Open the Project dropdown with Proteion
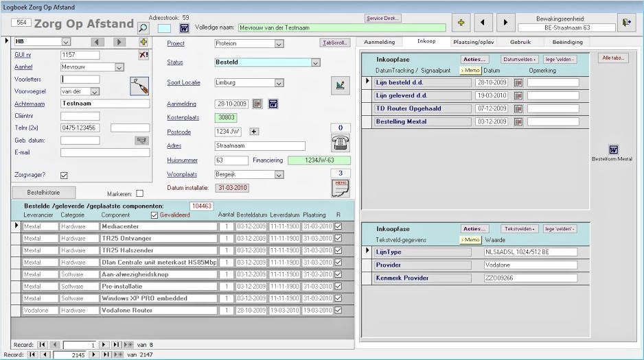Viewport: 644px width, 360px height. click(279, 44)
